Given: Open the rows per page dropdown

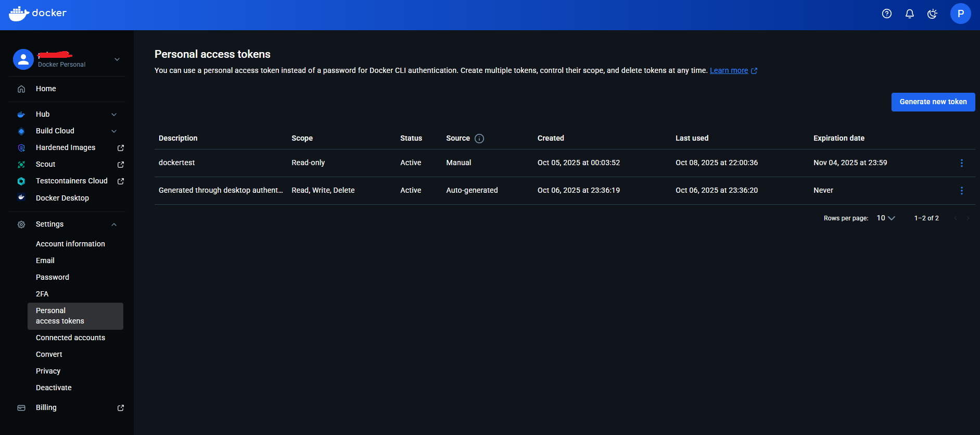Looking at the screenshot, I should [886, 218].
